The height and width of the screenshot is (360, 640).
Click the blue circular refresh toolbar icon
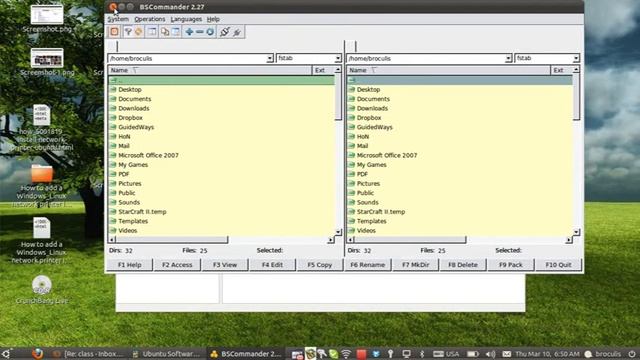pos(210,32)
